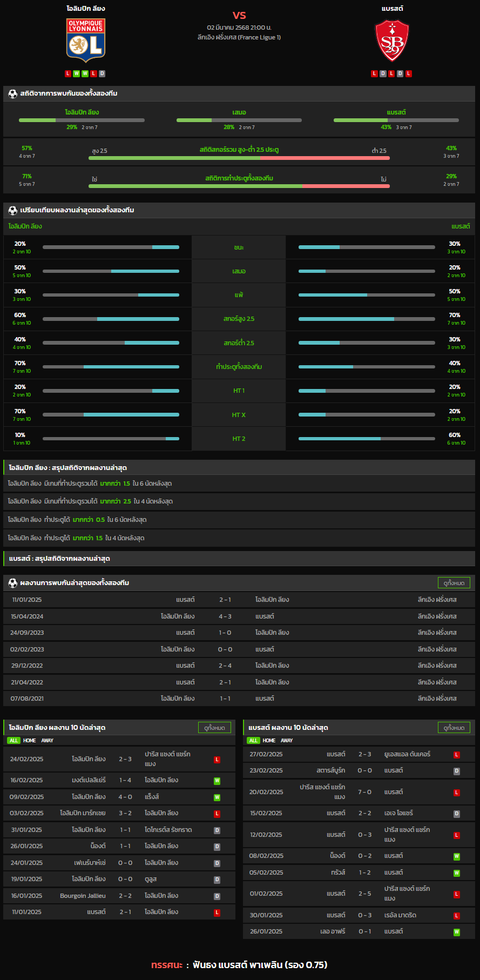Select the ALL tab in Brest's last 10 matches
Image resolution: width=480 pixels, height=980 pixels.
click(x=254, y=741)
